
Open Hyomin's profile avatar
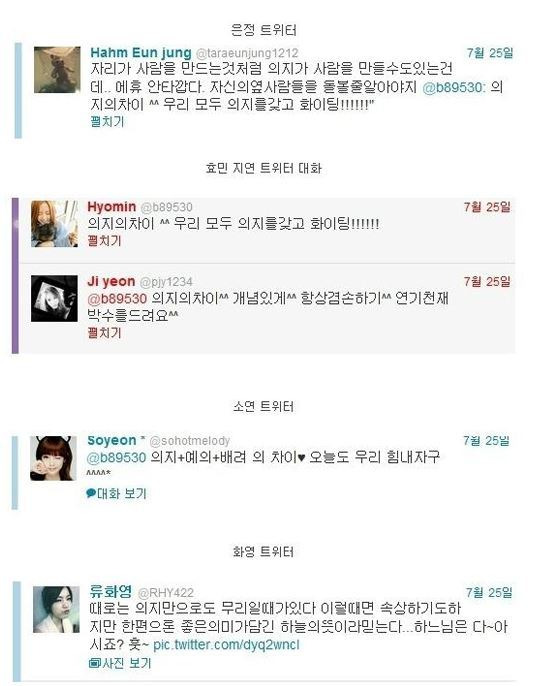click(54, 224)
